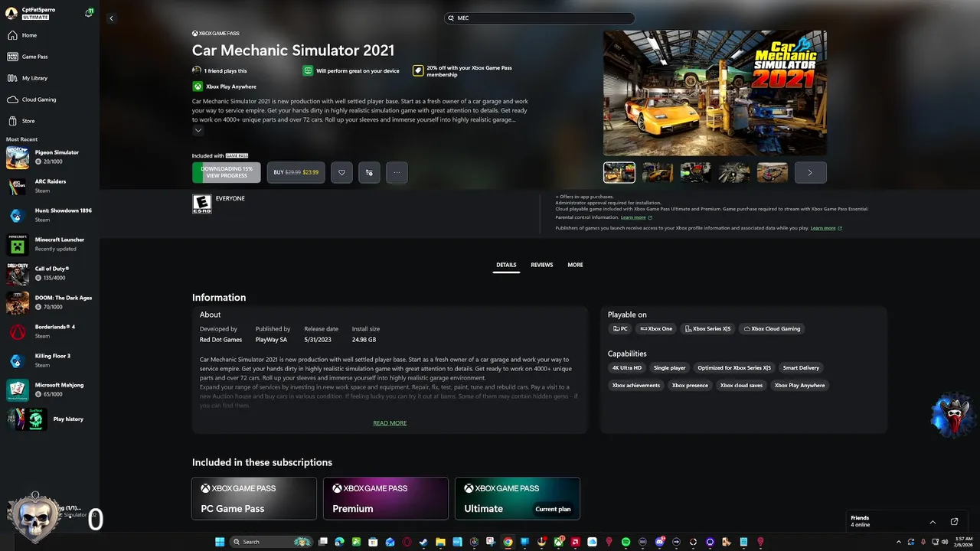Click the Xbox Series X|S platform chip

(x=708, y=329)
